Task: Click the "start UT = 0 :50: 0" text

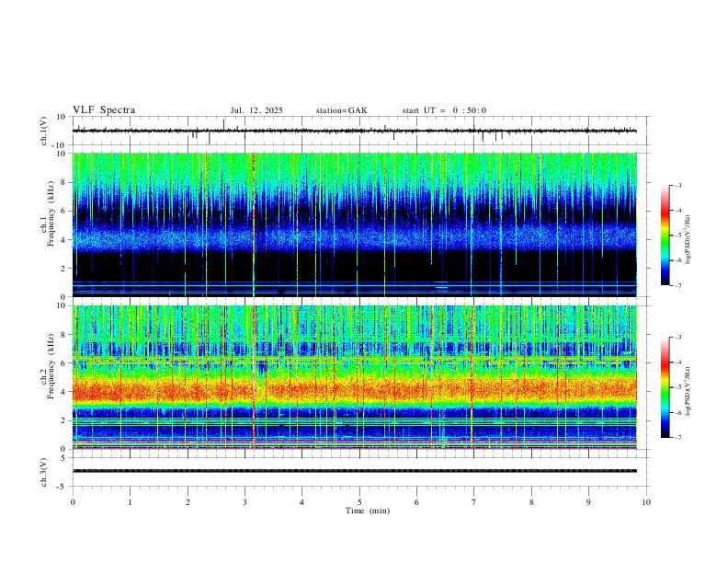Action: [x=444, y=110]
